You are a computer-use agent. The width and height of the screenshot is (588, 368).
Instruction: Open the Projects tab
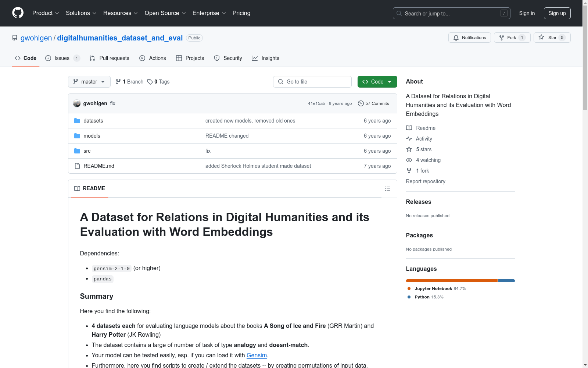pyautogui.click(x=190, y=58)
